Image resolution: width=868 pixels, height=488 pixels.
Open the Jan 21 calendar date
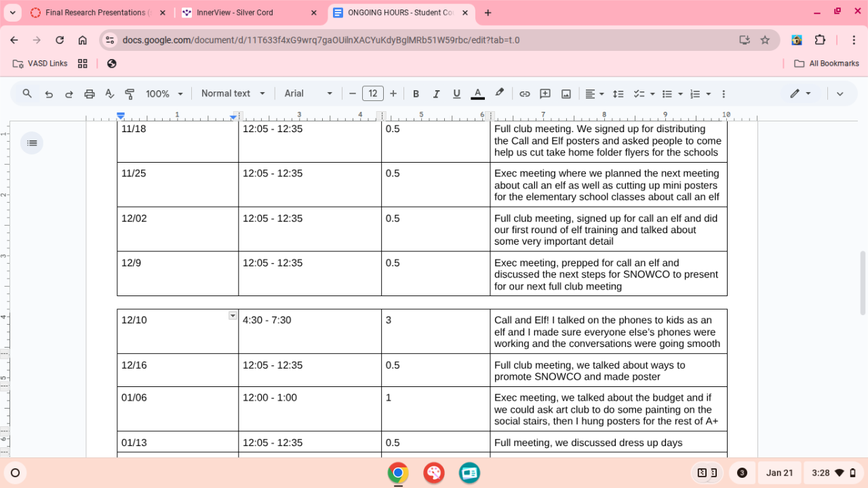click(780, 472)
